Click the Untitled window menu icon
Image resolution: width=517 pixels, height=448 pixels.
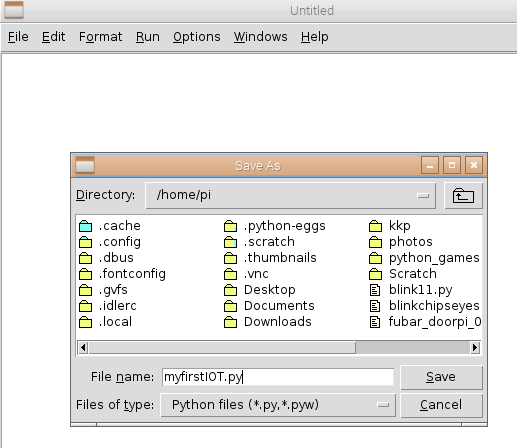pyautogui.click(x=14, y=10)
